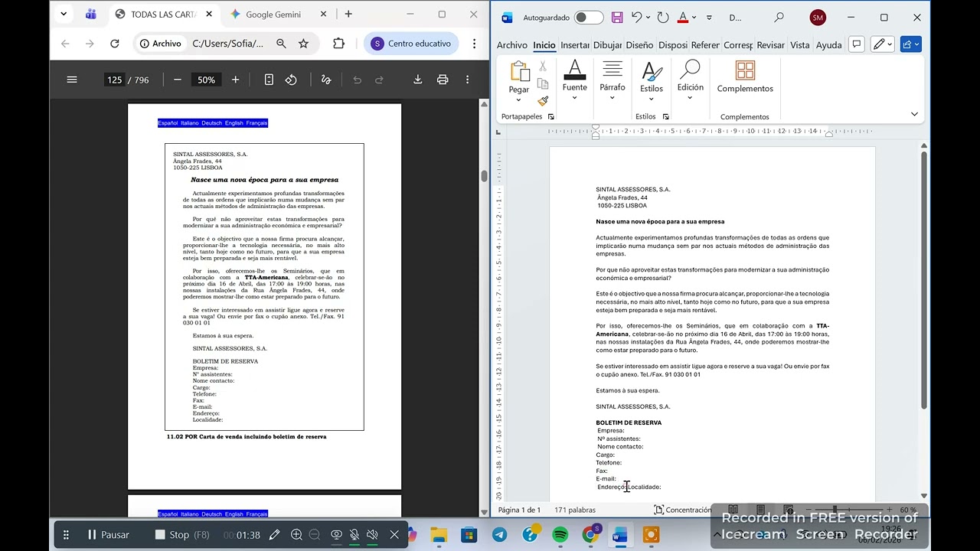The height and width of the screenshot is (551, 980).
Task: Stop the screen recording
Action: pos(181,535)
